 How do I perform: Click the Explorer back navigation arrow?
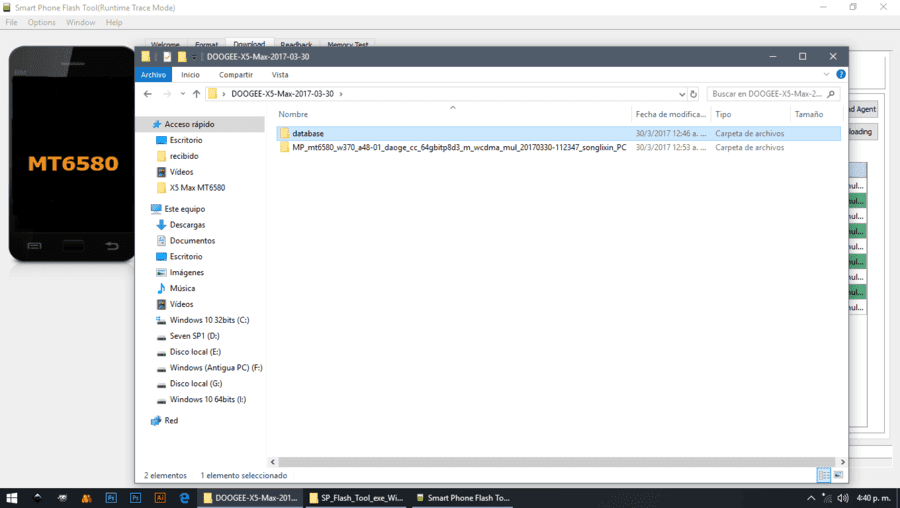(x=148, y=94)
